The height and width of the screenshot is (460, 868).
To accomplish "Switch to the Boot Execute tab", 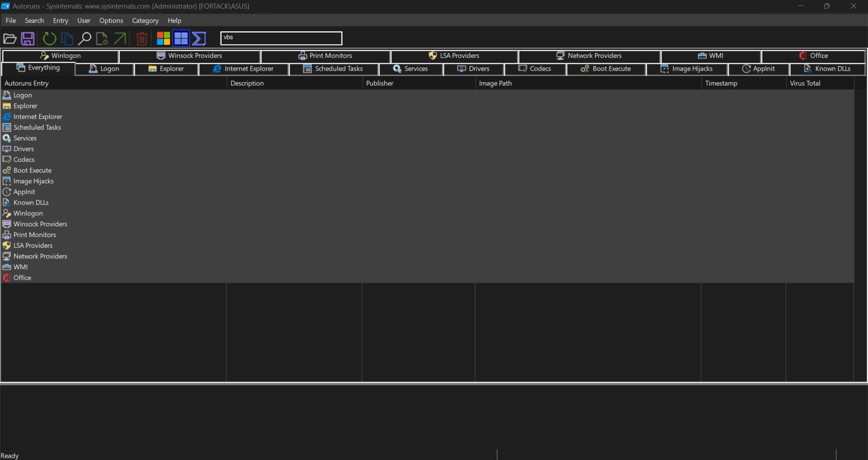I will (606, 69).
